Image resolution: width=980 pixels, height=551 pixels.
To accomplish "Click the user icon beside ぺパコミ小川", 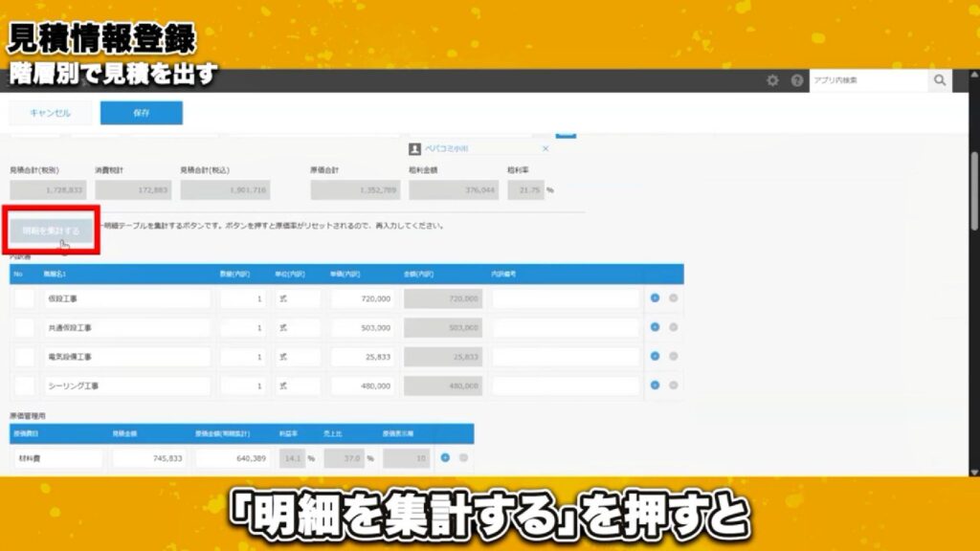I will coord(414,148).
